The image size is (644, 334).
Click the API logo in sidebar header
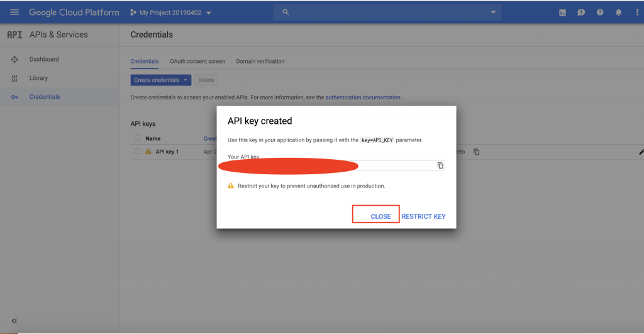click(15, 35)
